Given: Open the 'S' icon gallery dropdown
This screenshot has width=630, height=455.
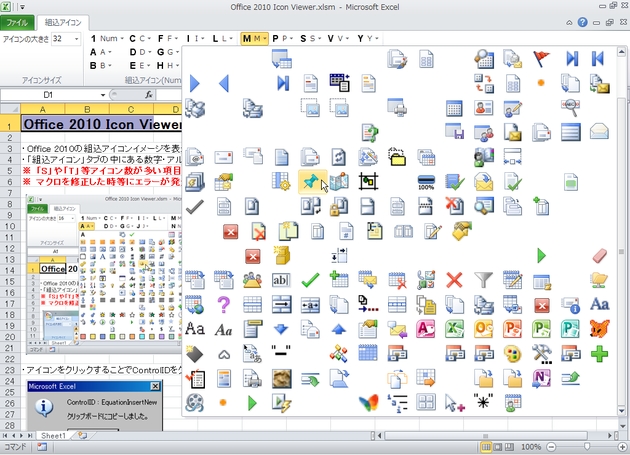Looking at the screenshot, I should click(x=311, y=39).
